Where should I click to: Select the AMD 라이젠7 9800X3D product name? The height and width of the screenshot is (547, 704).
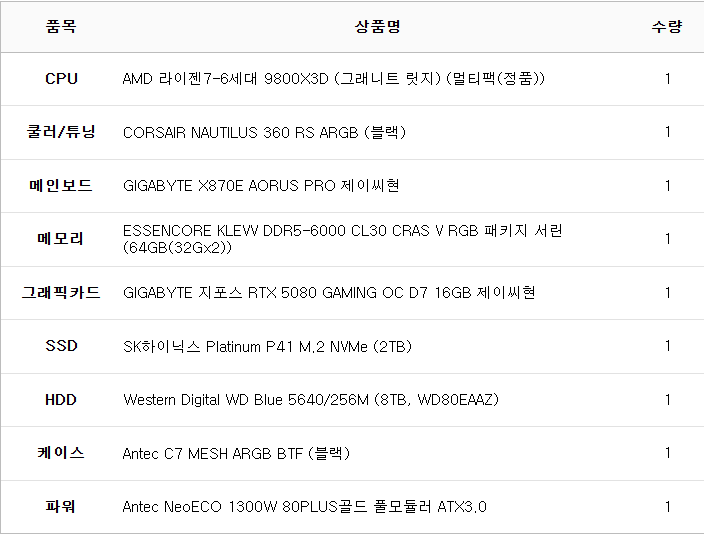pos(334,79)
